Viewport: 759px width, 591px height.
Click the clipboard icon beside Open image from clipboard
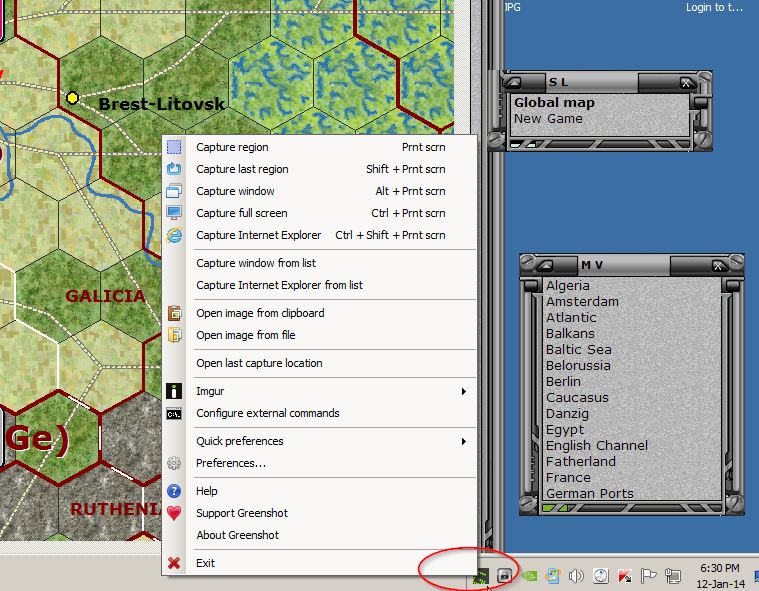[174, 313]
